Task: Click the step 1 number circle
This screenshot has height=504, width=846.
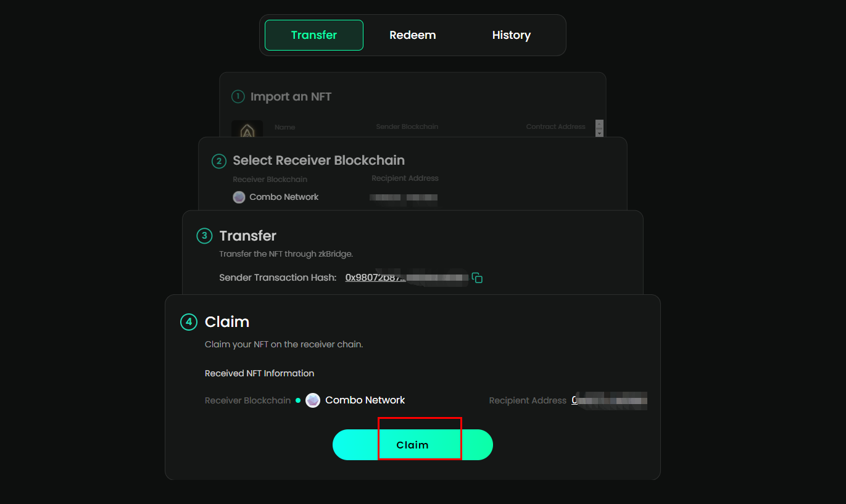Action: [x=238, y=96]
